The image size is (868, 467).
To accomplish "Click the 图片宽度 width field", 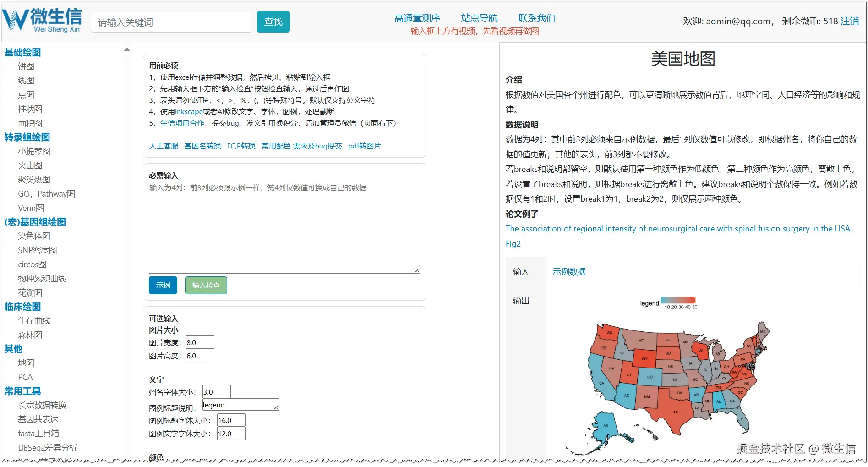I will pyautogui.click(x=200, y=342).
